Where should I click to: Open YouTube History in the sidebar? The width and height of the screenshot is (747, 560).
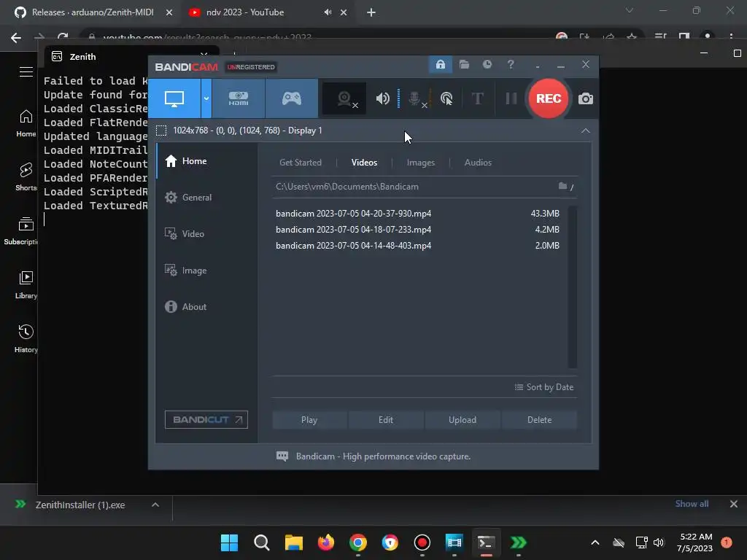[26, 338]
